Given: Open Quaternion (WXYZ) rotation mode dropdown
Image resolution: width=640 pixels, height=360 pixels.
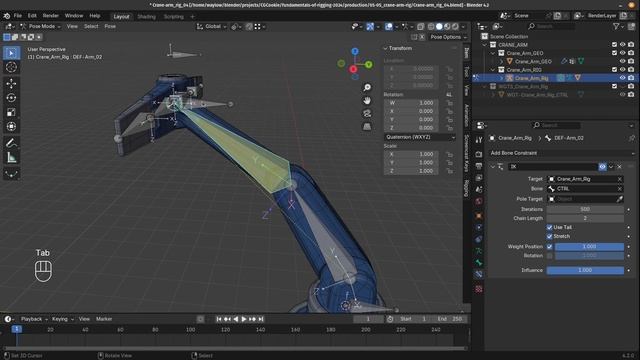Looking at the screenshot, I should click(420, 137).
